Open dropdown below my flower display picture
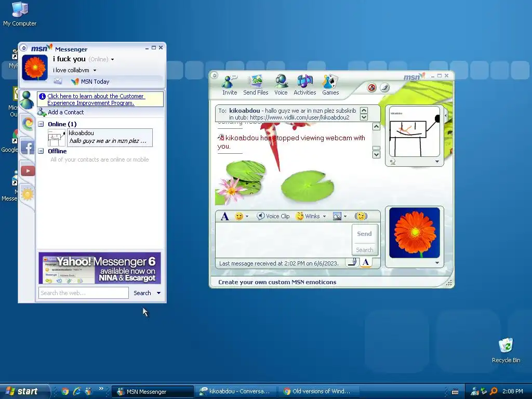532x399 pixels. click(x=437, y=263)
